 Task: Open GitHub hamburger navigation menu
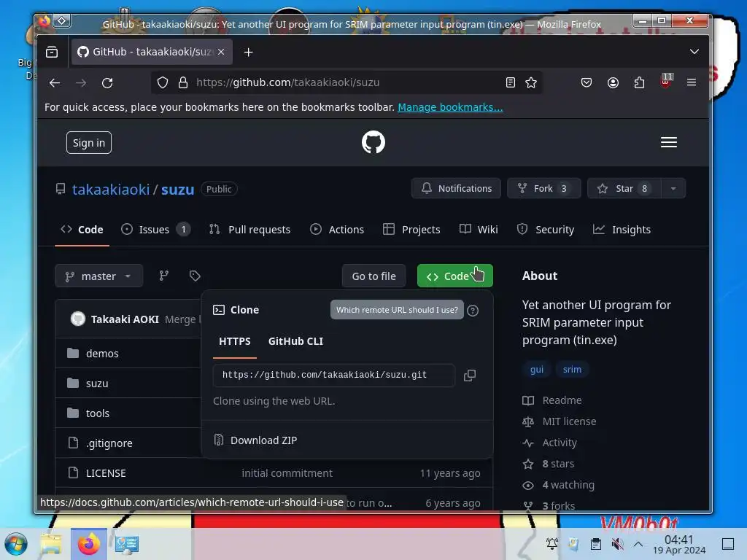669,142
